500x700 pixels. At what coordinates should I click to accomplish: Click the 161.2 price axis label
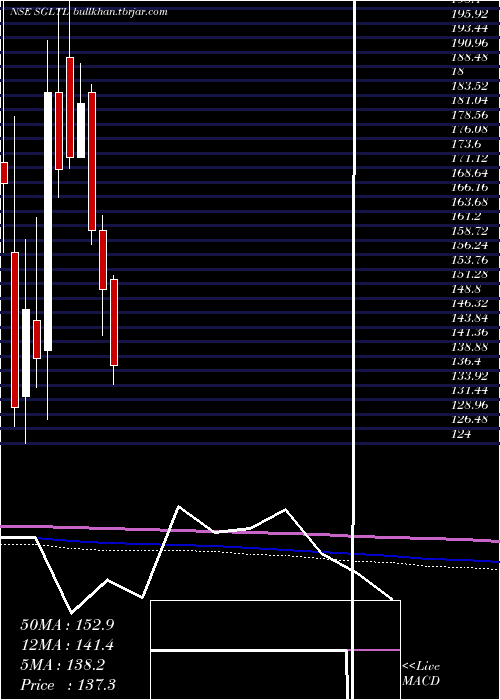[x=466, y=217]
